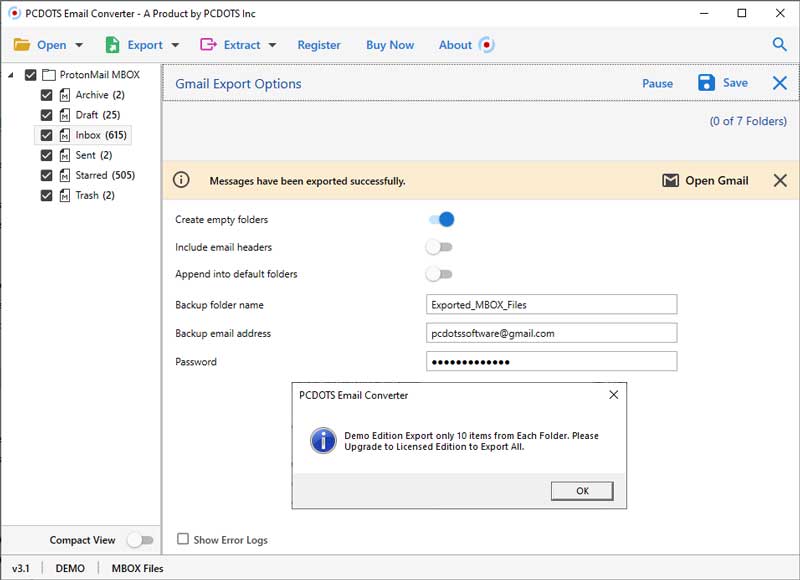
Task: Click the Extract menu label
Action: point(242,45)
